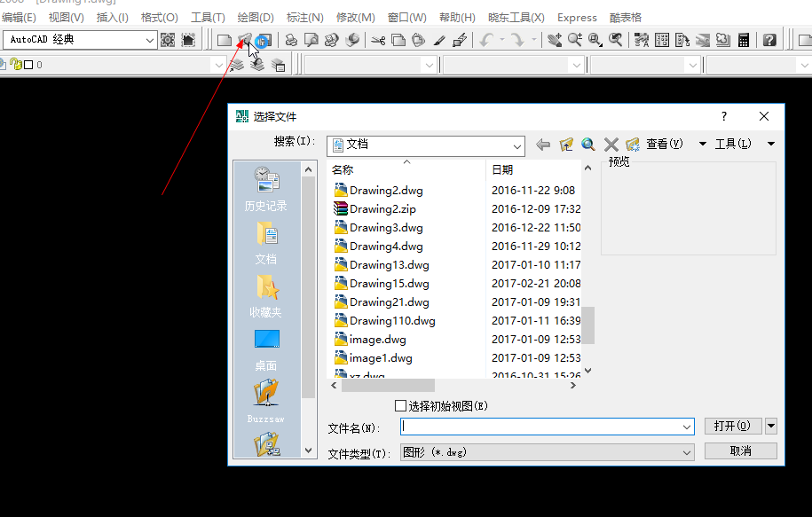This screenshot has height=517, width=812.
Task: Open the Block Editor icon
Action: (460, 40)
